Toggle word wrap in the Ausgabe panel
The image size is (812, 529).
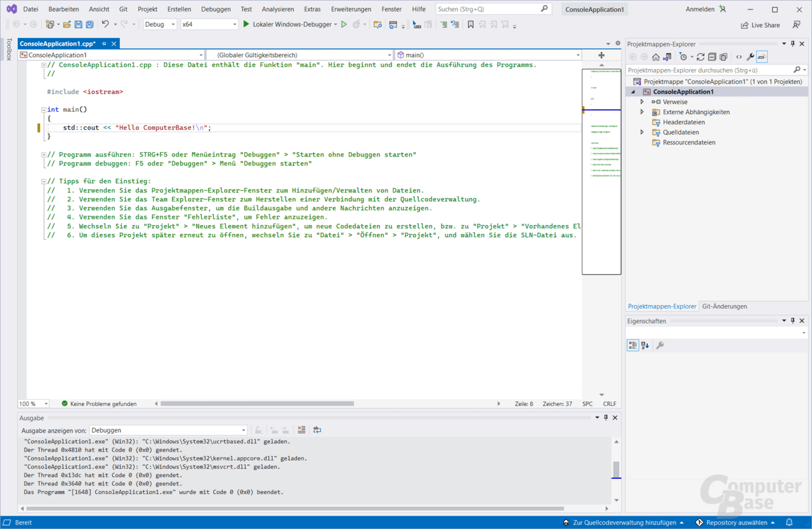click(317, 430)
